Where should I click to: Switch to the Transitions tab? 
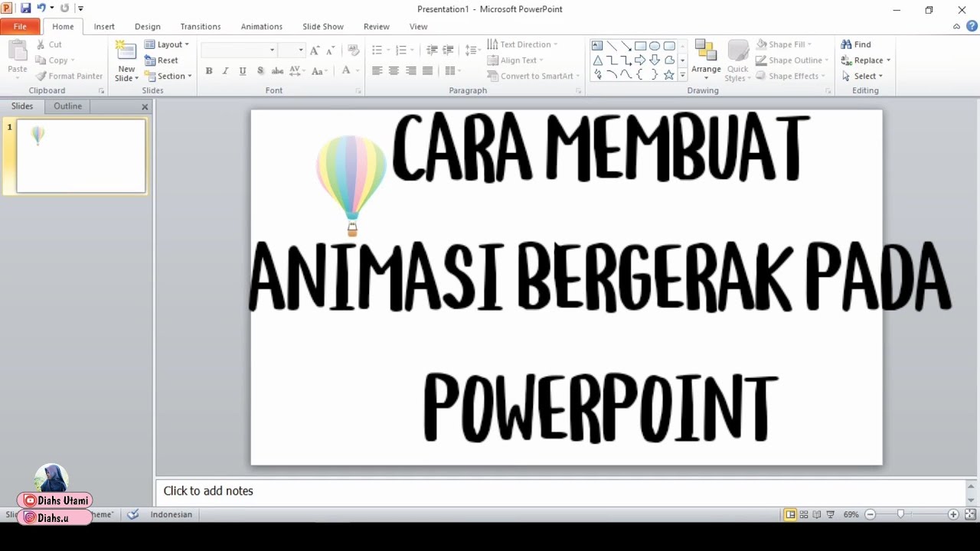tap(201, 26)
